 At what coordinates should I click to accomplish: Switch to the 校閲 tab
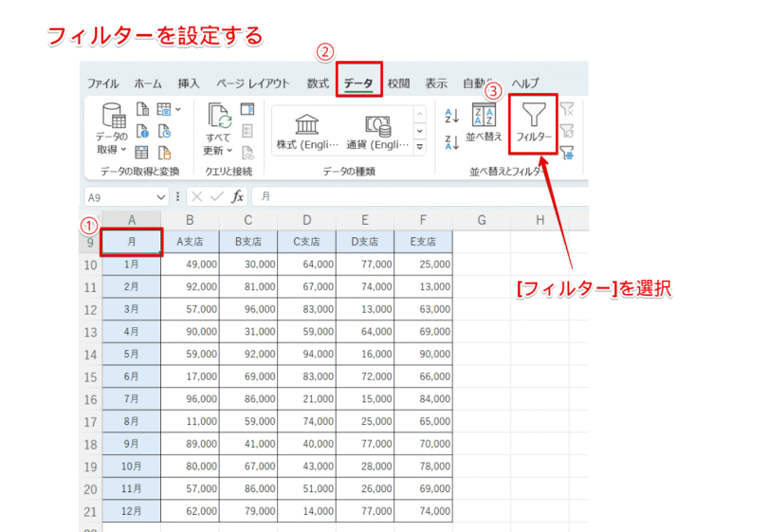tap(398, 83)
